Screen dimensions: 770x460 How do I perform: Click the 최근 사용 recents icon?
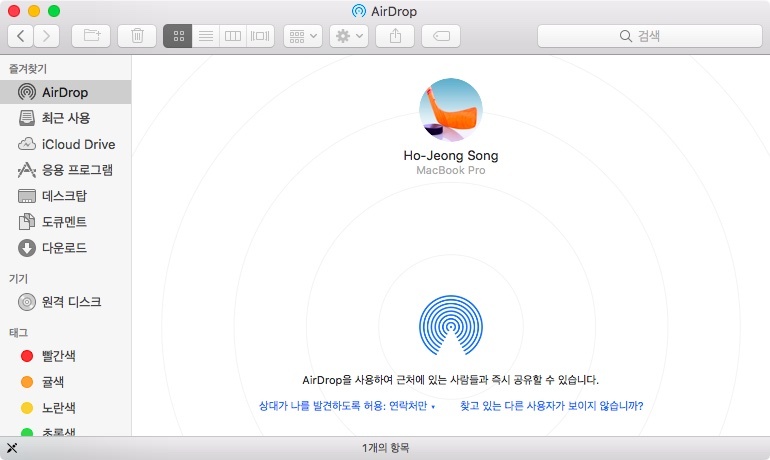[27, 118]
